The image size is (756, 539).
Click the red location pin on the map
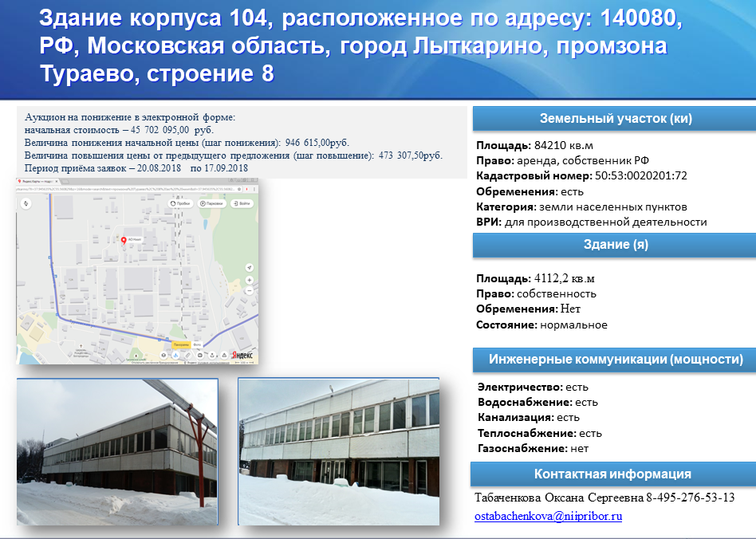[x=124, y=239]
